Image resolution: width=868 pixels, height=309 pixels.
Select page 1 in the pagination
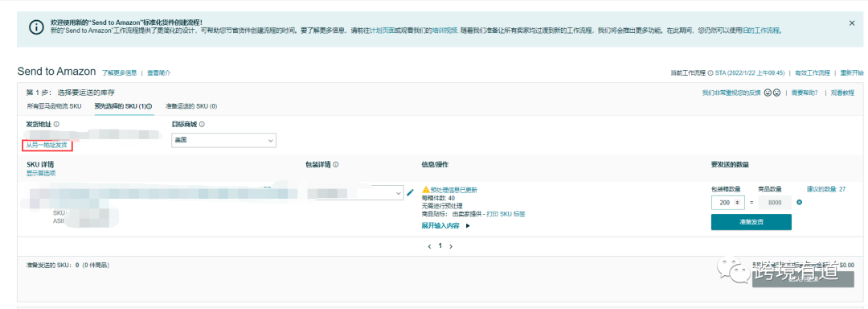(x=440, y=246)
